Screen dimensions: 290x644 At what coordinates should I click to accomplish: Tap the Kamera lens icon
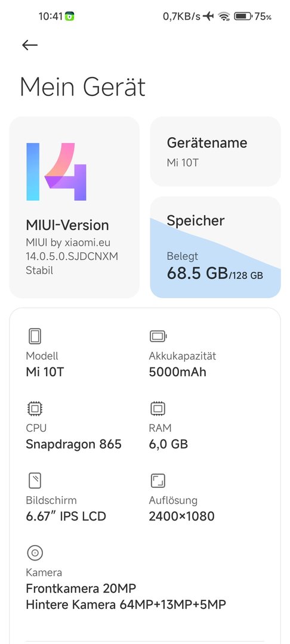point(35,553)
